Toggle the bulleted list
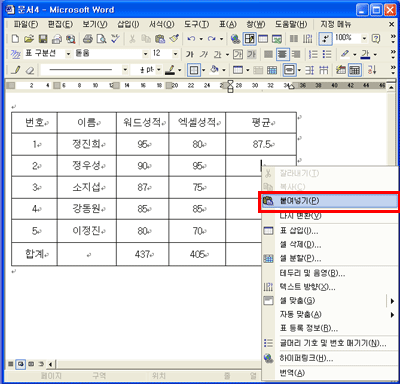 (x=327, y=54)
